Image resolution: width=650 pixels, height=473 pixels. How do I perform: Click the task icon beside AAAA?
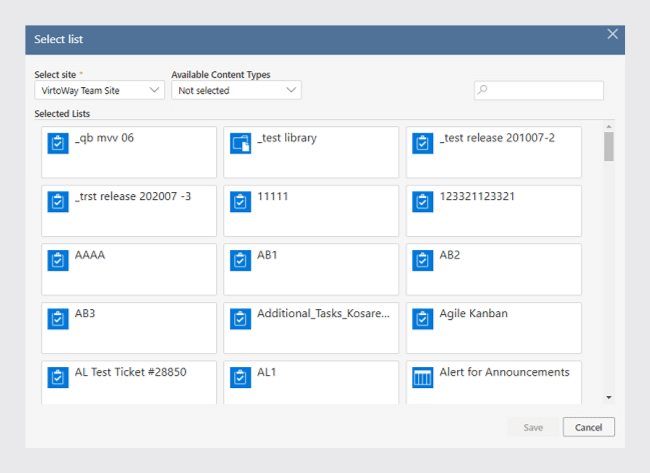click(58, 260)
